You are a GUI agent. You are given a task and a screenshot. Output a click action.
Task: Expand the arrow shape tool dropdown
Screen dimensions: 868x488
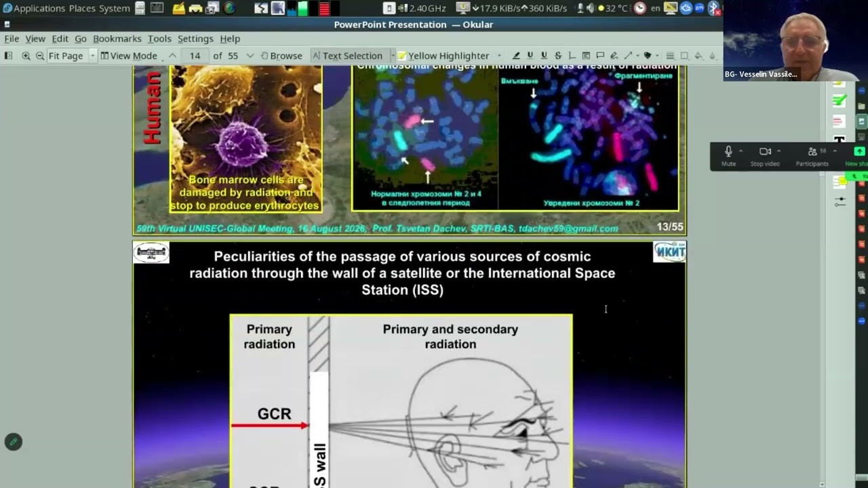[x=637, y=56]
